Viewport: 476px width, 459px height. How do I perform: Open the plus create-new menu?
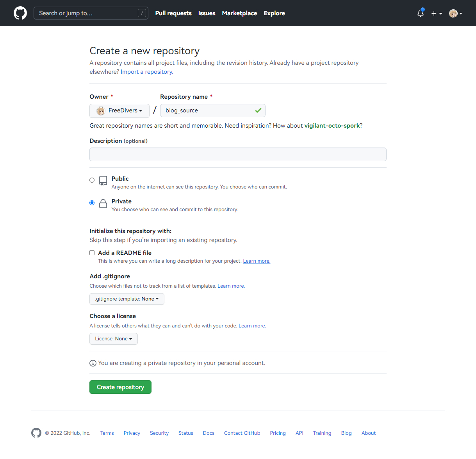(x=437, y=13)
